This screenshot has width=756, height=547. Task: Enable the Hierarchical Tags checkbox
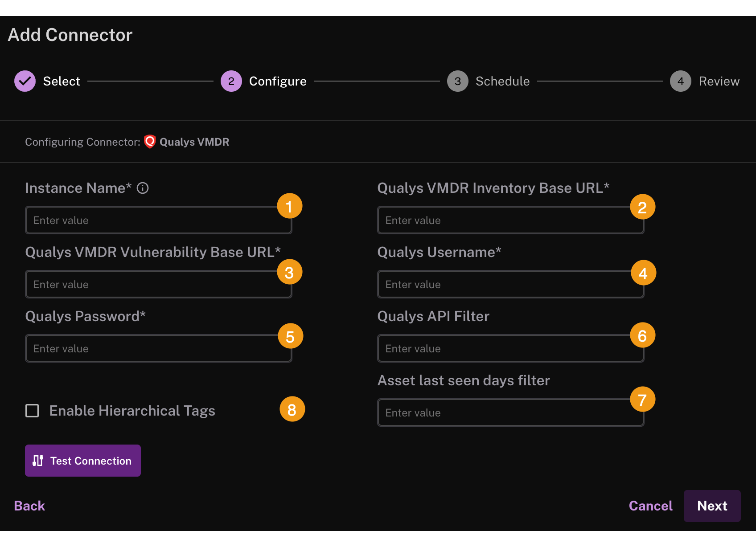pyautogui.click(x=32, y=411)
